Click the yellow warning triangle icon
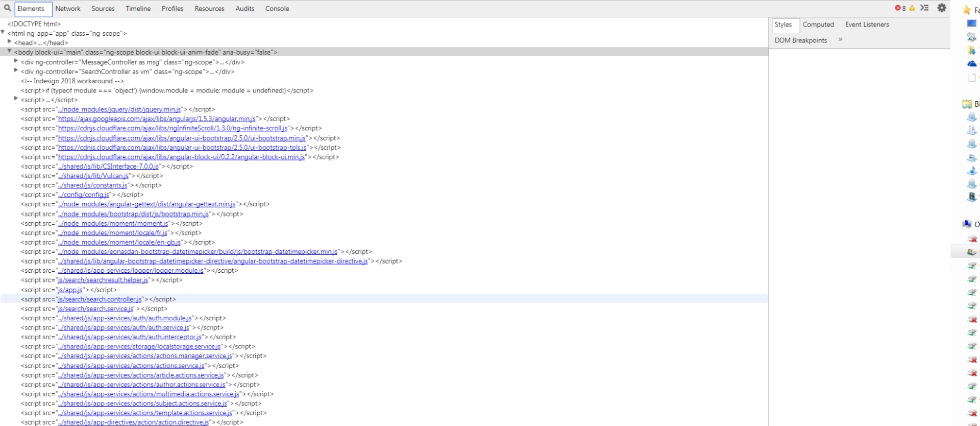This screenshot has height=426, width=980. click(x=912, y=8)
